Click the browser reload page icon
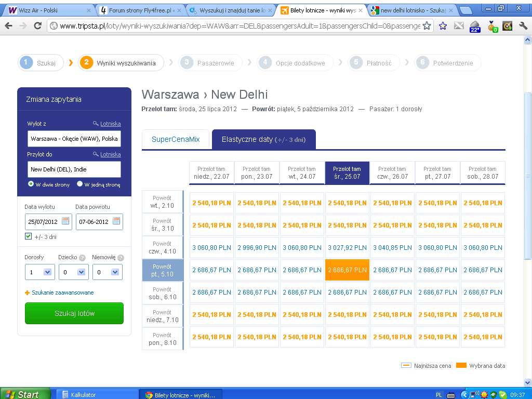The width and height of the screenshot is (532, 399). [x=37, y=25]
